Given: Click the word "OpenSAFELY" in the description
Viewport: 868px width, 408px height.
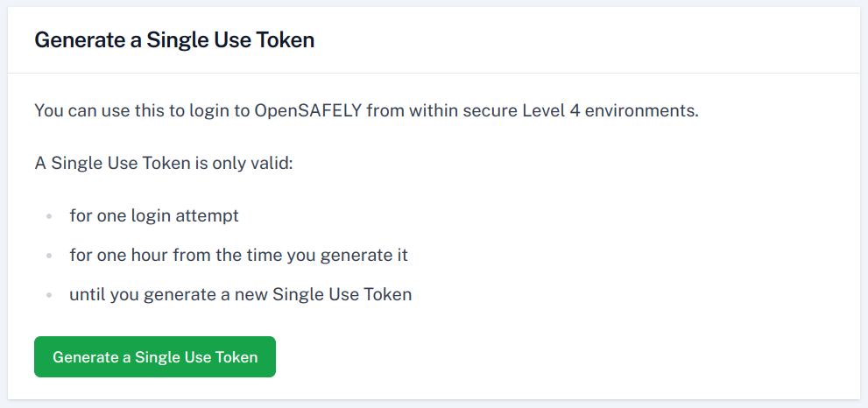Looking at the screenshot, I should (310, 112).
